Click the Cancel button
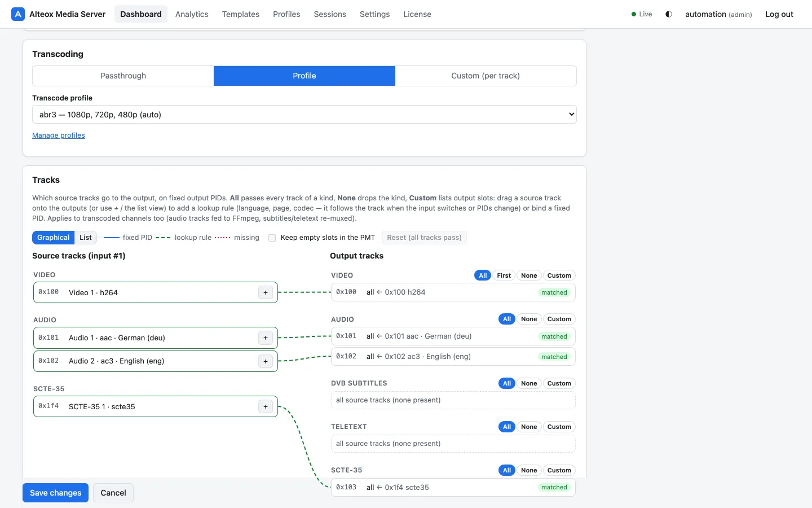The height and width of the screenshot is (508, 812). point(113,493)
